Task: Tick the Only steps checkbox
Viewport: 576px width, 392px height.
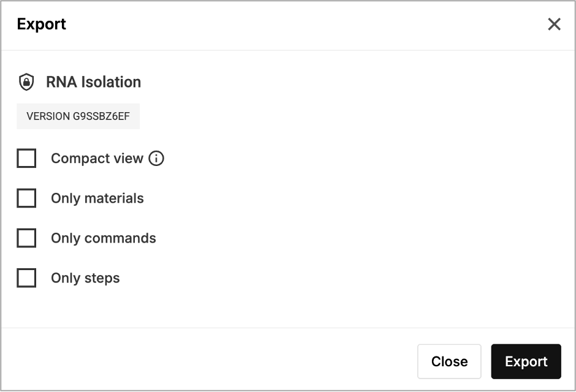Action: (26, 277)
